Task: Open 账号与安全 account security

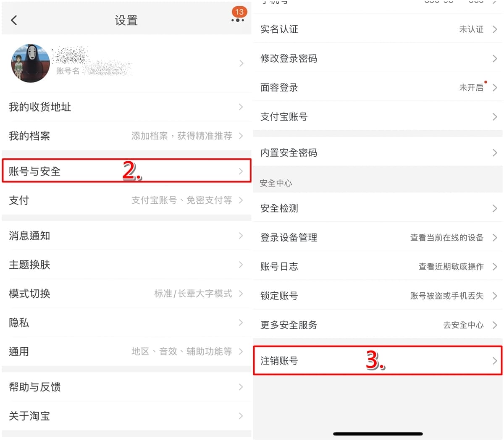Action: pos(126,171)
